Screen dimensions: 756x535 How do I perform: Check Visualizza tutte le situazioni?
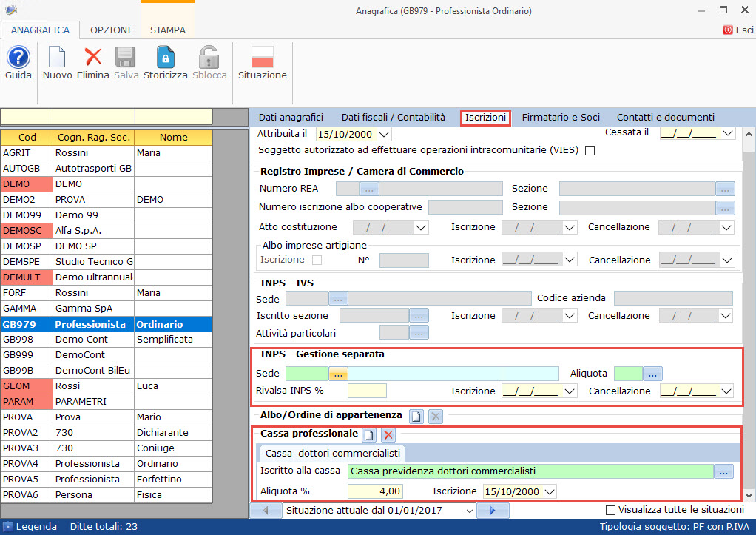pos(610,510)
